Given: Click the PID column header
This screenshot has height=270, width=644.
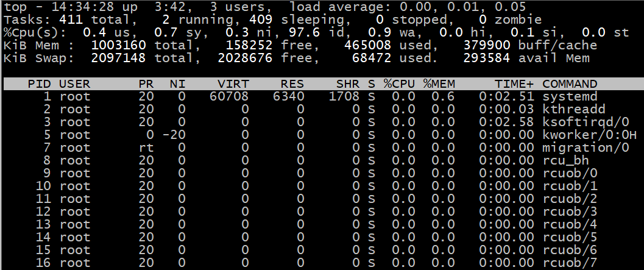Looking at the screenshot, I should 39,84.
